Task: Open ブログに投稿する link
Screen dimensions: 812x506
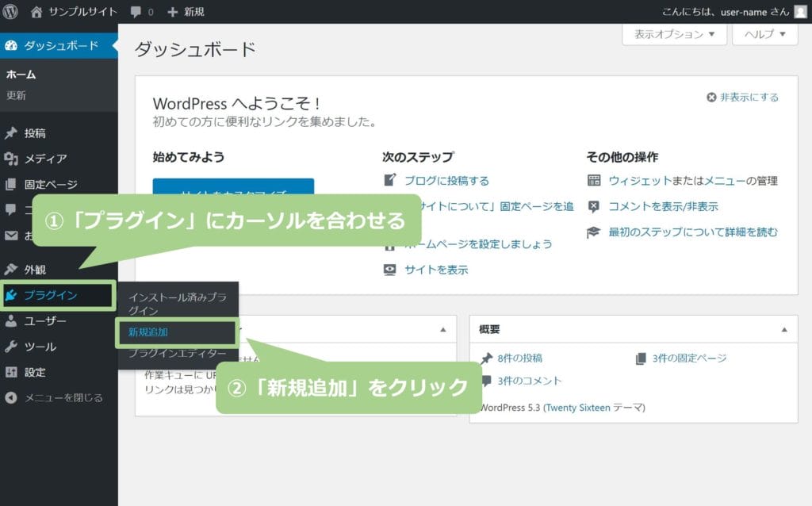Action: (446, 180)
